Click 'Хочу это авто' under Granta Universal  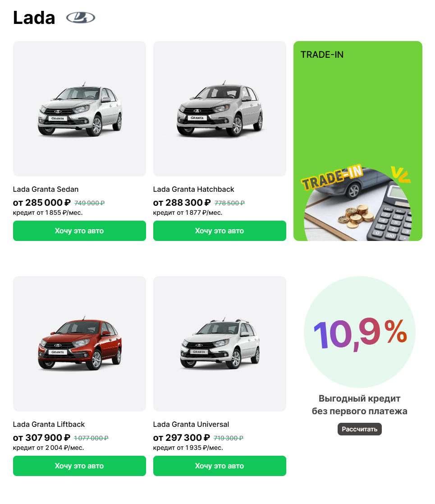(x=220, y=466)
